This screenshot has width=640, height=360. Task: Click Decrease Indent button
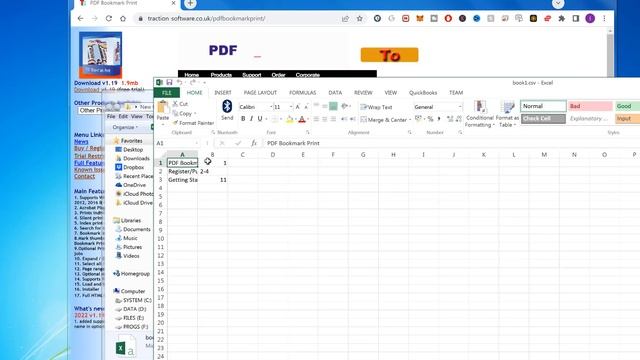[344, 119]
